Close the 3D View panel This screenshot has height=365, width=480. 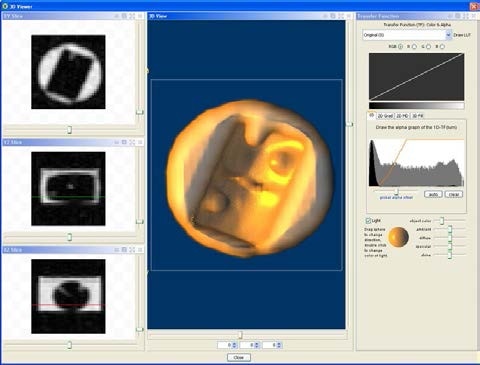coord(349,16)
